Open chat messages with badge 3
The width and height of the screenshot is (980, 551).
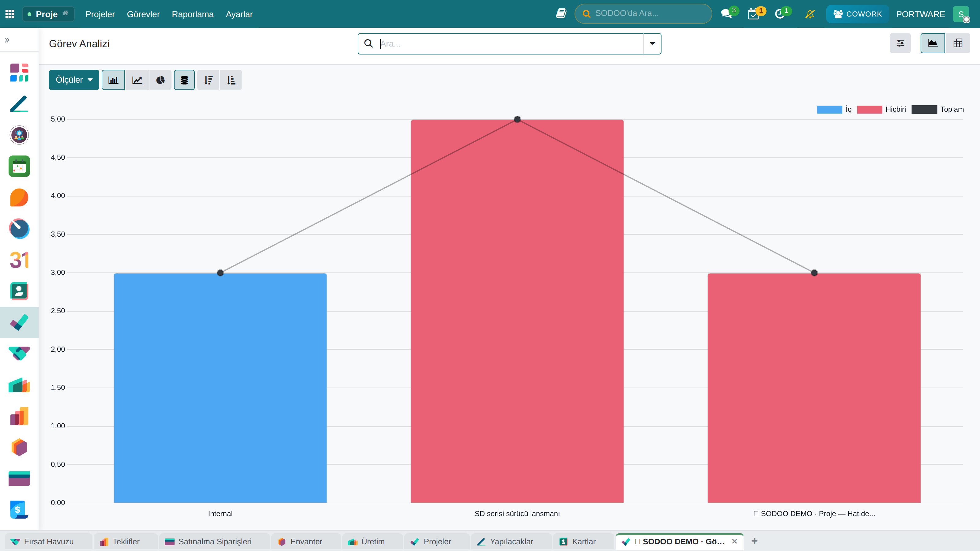[727, 14]
